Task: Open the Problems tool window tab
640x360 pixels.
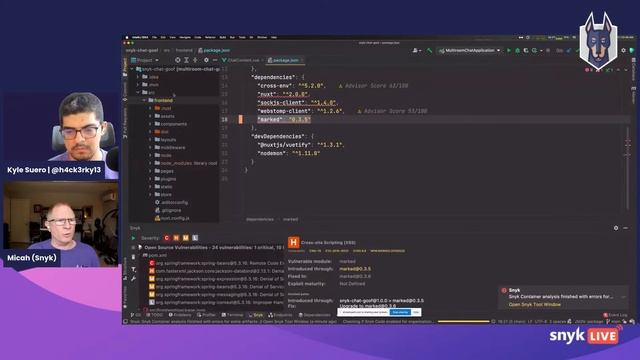Action: pos(180,315)
